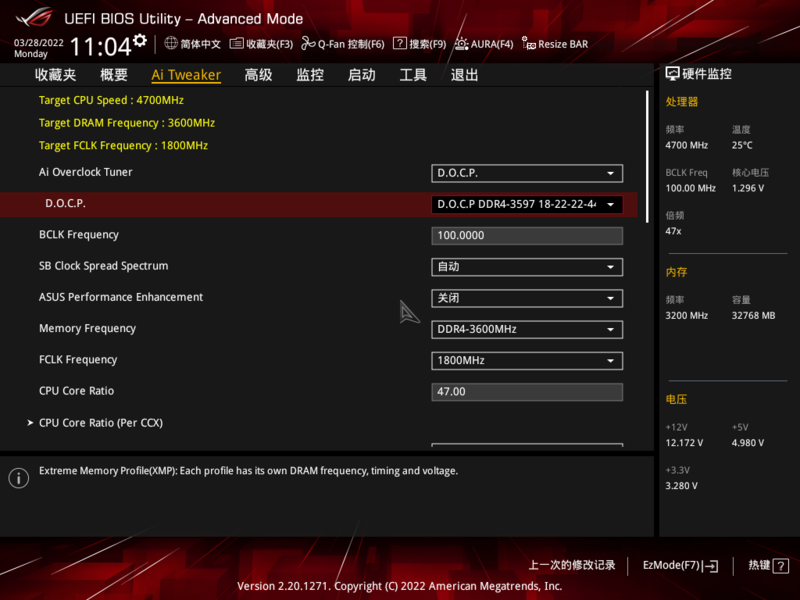Open the 启动 tab

click(x=362, y=75)
